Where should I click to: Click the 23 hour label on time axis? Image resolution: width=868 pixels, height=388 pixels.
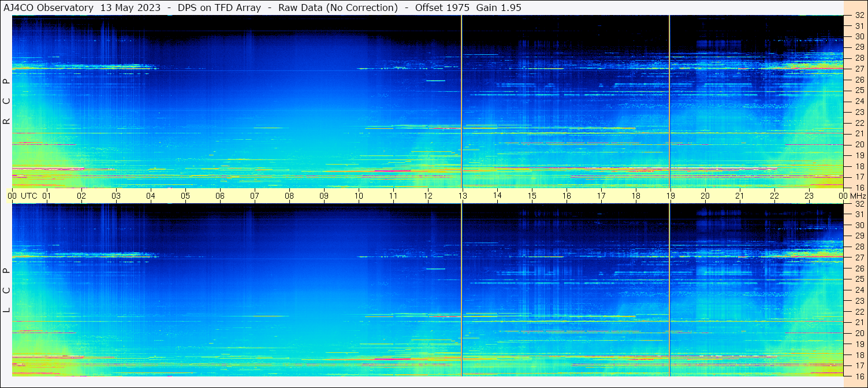(809, 196)
